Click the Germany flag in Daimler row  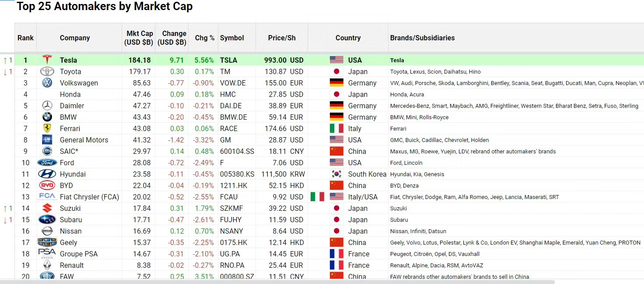[336, 106]
